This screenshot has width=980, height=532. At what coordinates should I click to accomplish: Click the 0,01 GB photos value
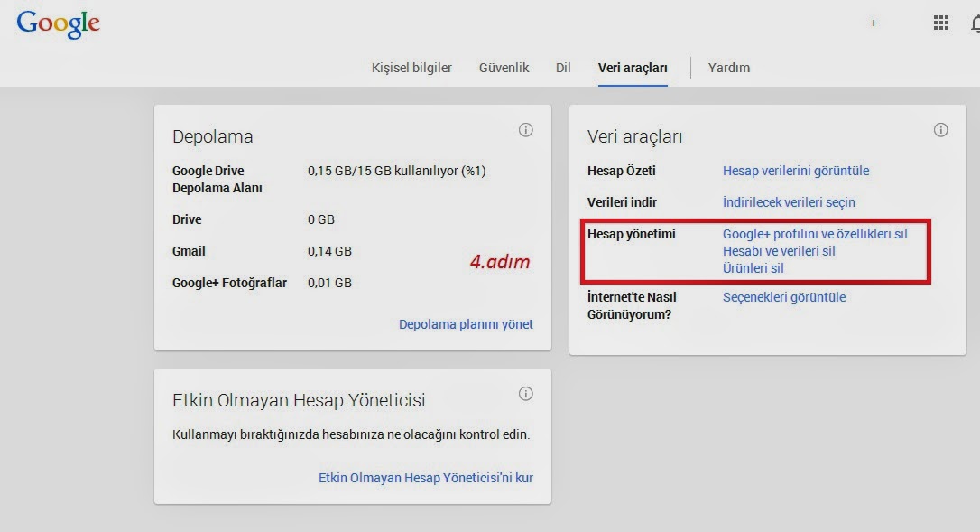pyautogui.click(x=329, y=283)
